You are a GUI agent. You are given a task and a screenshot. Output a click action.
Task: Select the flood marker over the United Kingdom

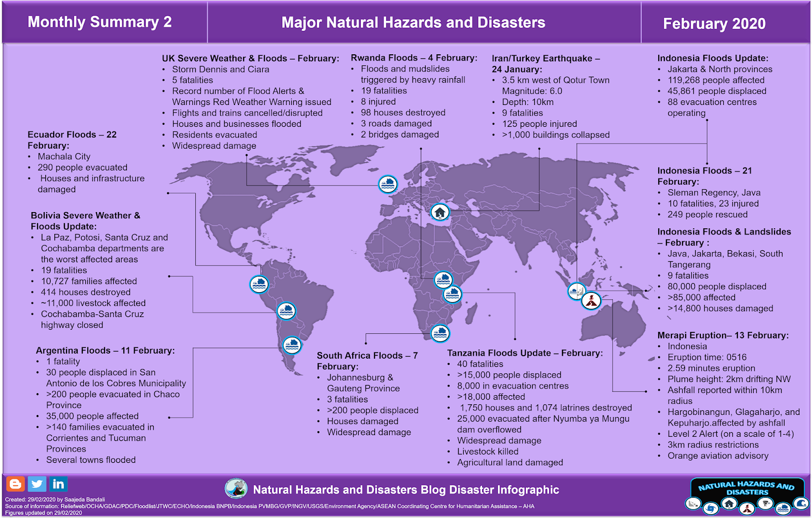tap(387, 185)
